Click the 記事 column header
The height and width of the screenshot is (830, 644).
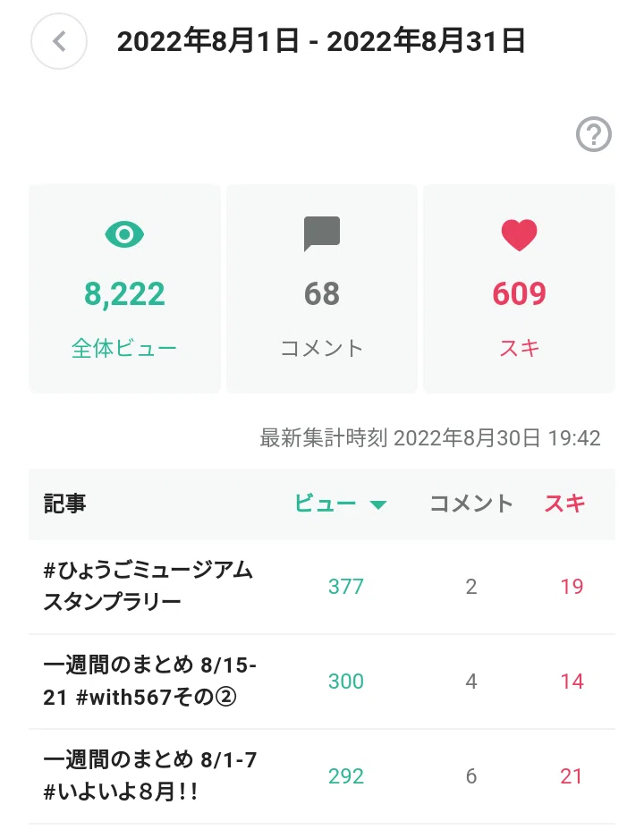click(64, 504)
